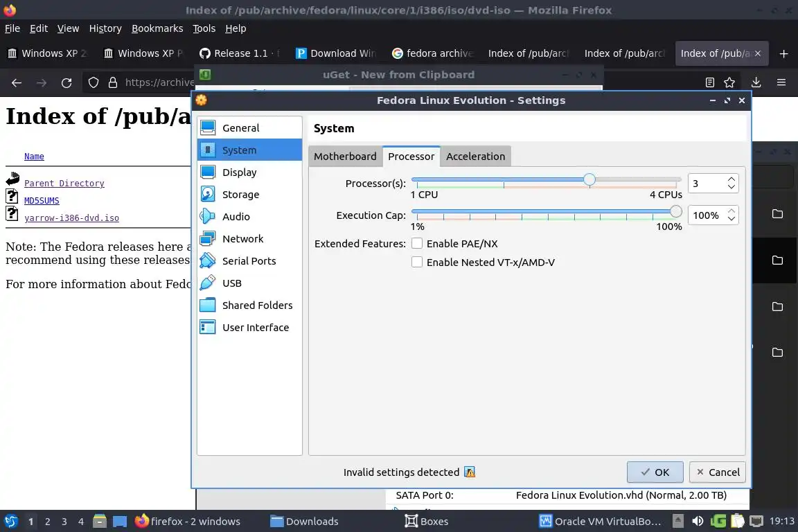The width and height of the screenshot is (798, 532).
Task: Open the yarrow-i386-dvd.iso link
Action: [72, 218]
